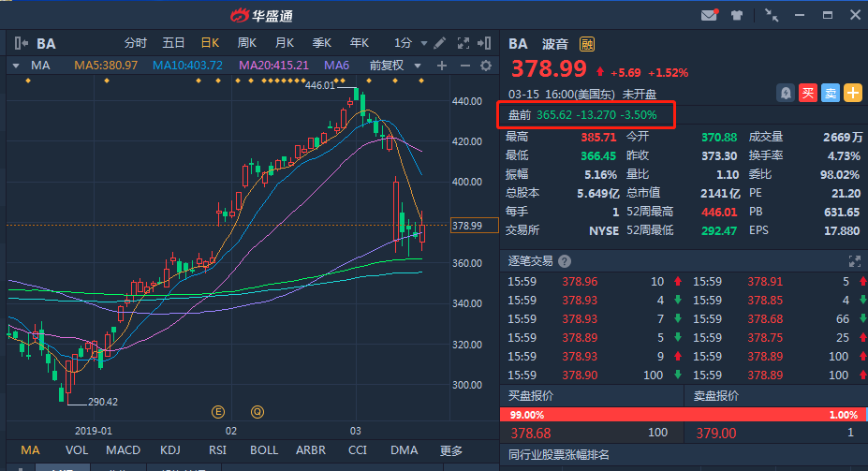Viewport: 868px width, 471px height.
Task: Click the MA5:380.97 value
Action: coord(106,66)
